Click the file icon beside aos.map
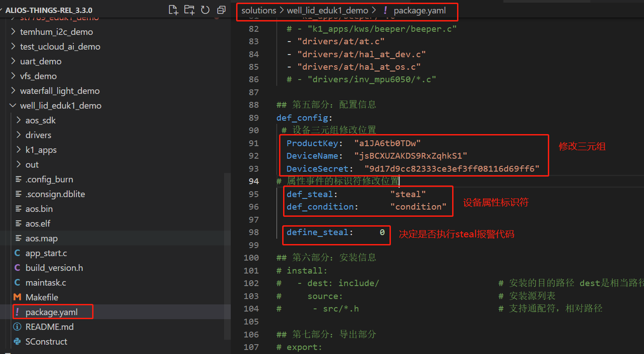This screenshot has width=644, height=354. click(x=18, y=238)
